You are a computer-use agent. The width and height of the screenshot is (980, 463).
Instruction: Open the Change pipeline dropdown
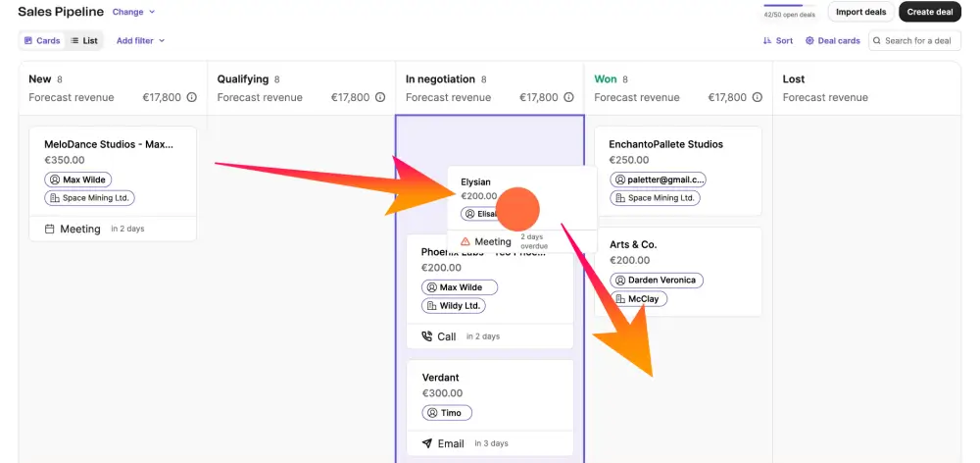coord(133,12)
